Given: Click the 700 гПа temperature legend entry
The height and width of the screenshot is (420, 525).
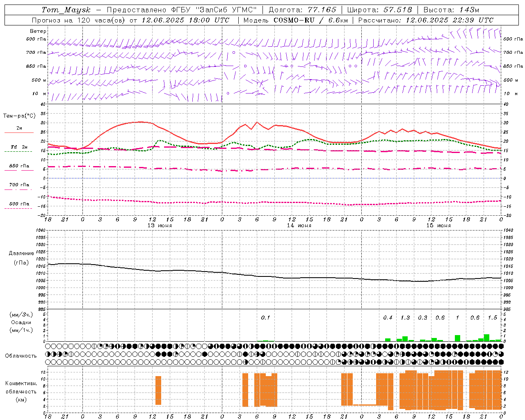Looking at the screenshot, I should [x=19, y=185].
